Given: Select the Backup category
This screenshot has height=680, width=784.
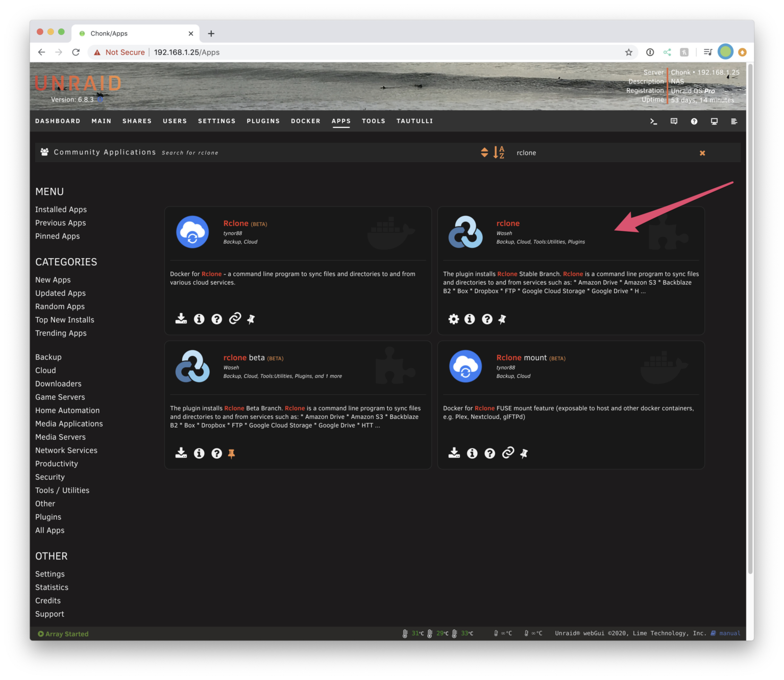Looking at the screenshot, I should (48, 357).
